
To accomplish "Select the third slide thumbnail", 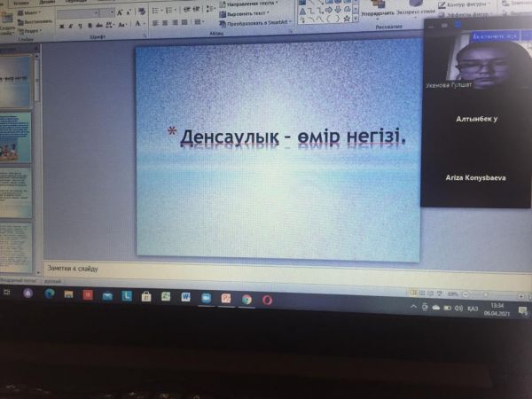I will pos(16,191).
